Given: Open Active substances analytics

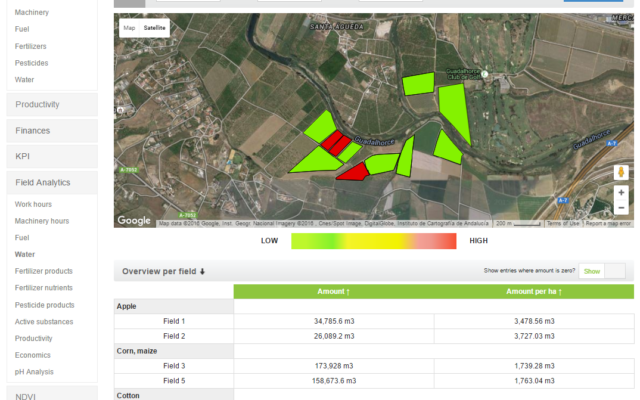Looking at the screenshot, I should click(44, 322).
